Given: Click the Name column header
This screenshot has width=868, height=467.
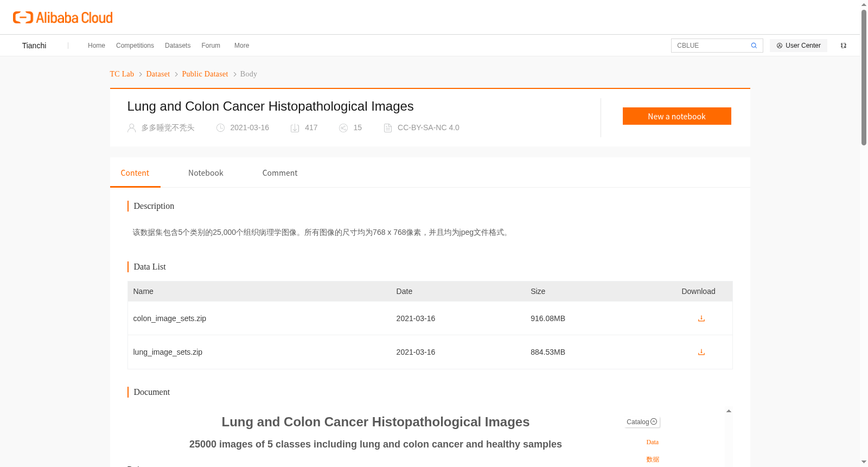Looking at the screenshot, I should pos(143,291).
